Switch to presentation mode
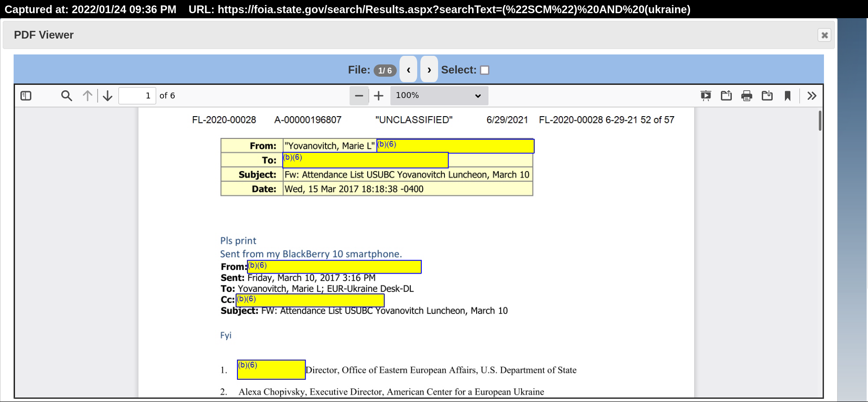Screen dimensions: 868x402 (706, 96)
